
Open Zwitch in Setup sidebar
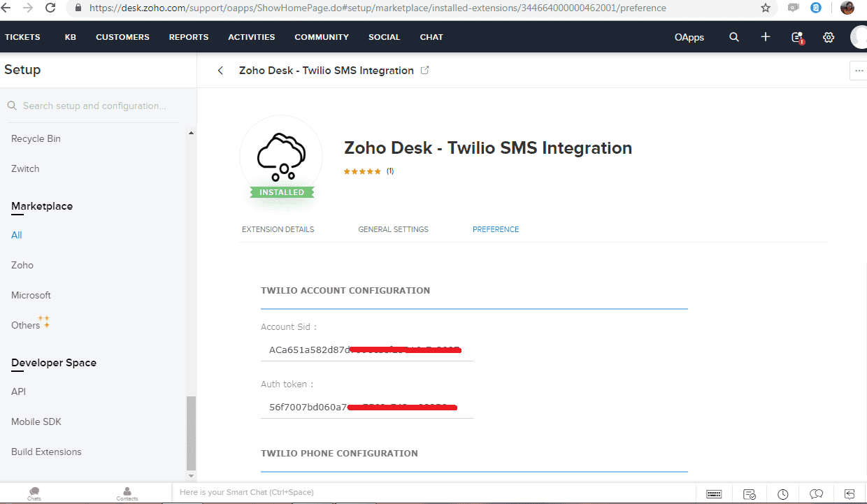tap(25, 168)
